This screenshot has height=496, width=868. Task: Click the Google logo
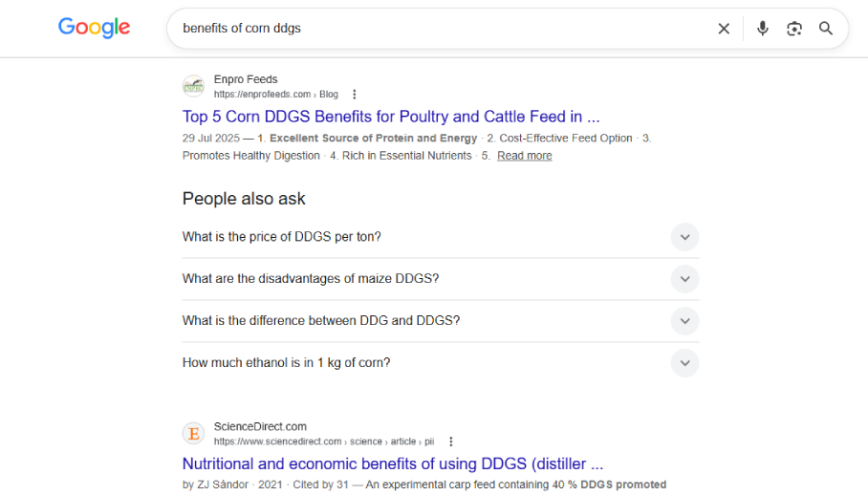click(94, 27)
